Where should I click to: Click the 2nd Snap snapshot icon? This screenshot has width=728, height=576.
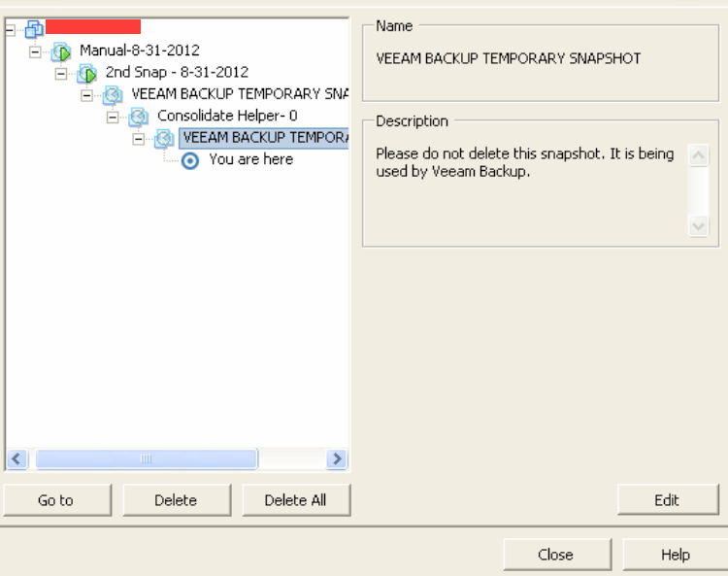pos(86,74)
